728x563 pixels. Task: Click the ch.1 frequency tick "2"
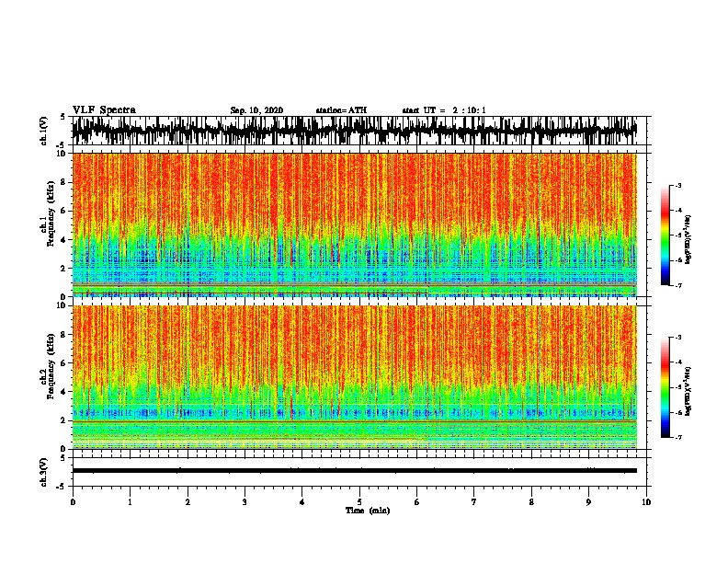[63, 269]
